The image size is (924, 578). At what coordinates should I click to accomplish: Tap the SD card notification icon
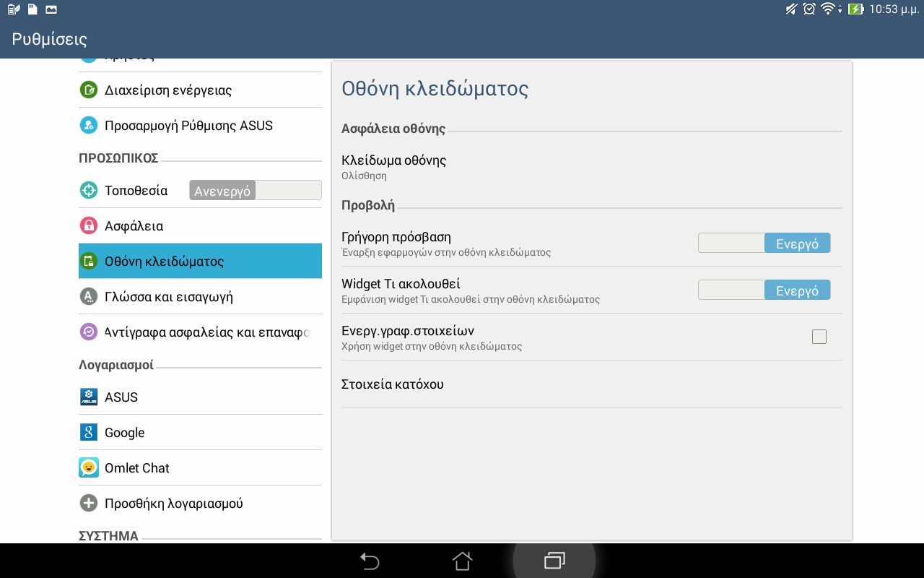32,9
